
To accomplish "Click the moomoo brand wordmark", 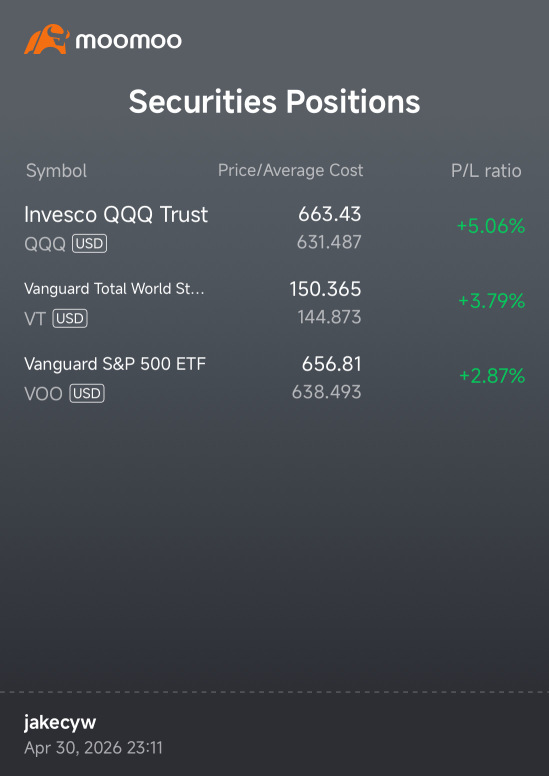I will point(129,40).
